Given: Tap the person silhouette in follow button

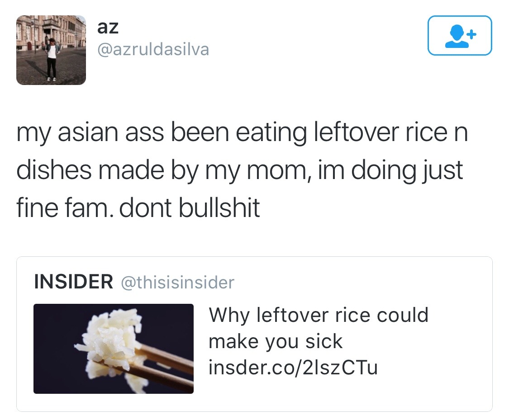Looking at the screenshot, I should click(x=457, y=37).
